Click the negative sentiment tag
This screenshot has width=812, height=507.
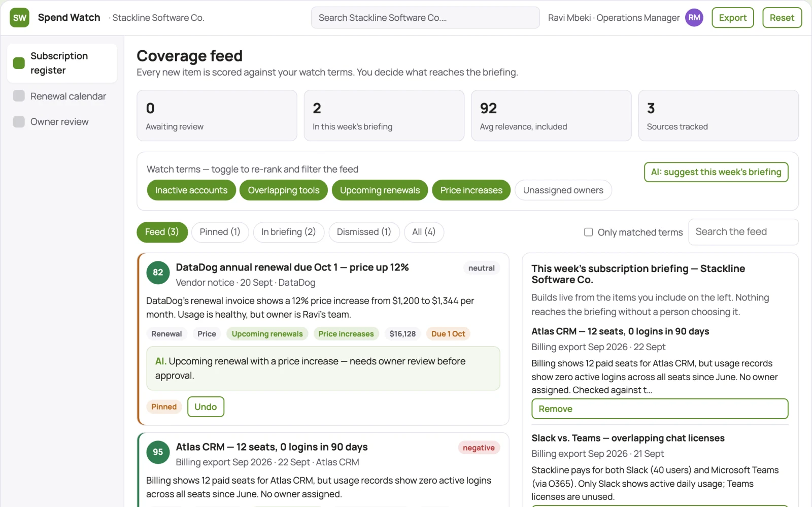point(479,448)
